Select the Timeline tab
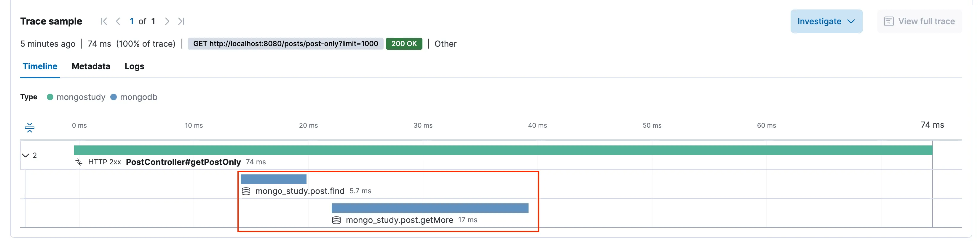Image resolution: width=980 pixels, height=243 pixels. (x=40, y=67)
